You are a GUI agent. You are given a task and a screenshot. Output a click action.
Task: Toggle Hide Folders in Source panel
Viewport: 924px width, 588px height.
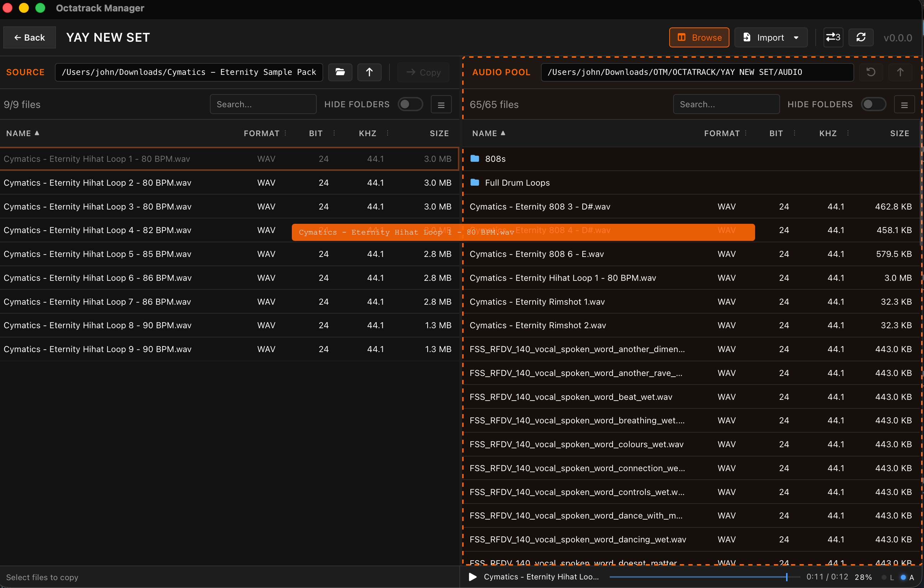pyautogui.click(x=410, y=104)
